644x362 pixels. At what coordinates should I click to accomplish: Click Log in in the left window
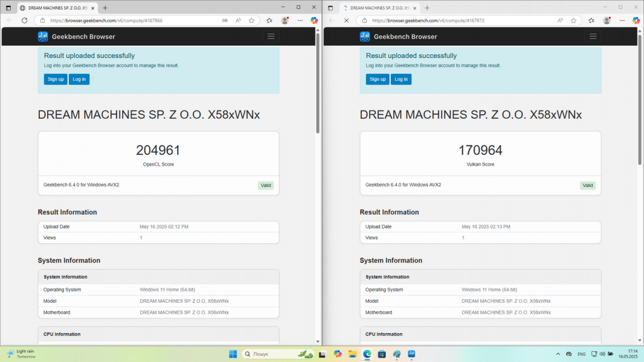click(79, 79)
